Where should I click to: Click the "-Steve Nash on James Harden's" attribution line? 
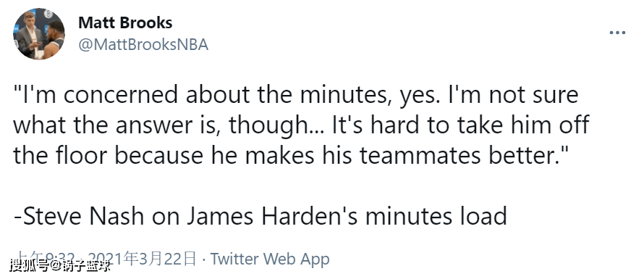(260, 217)
